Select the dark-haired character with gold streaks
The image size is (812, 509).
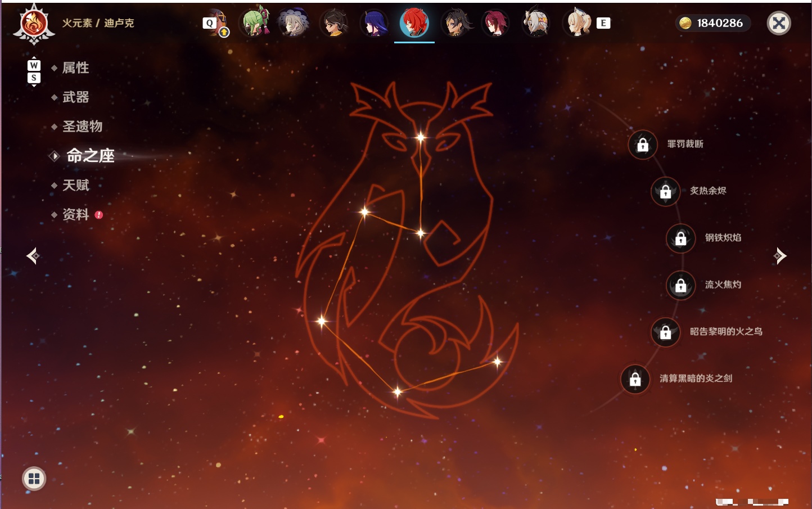tap(455, 23)
